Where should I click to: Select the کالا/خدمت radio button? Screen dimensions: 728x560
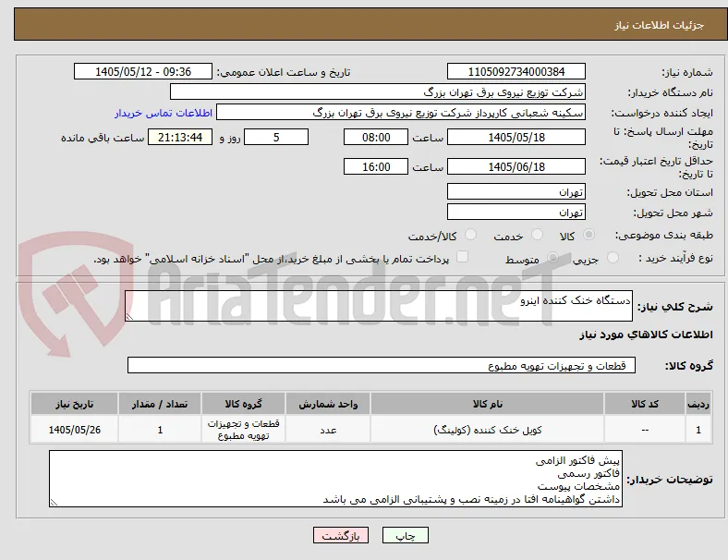click(x=471, y=235)
